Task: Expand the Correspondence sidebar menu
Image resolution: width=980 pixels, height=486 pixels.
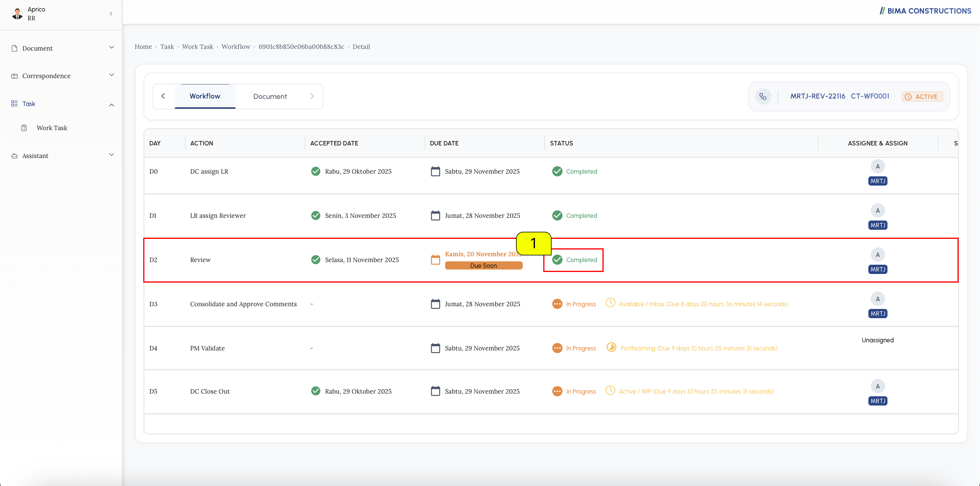Action: point(112,75)
